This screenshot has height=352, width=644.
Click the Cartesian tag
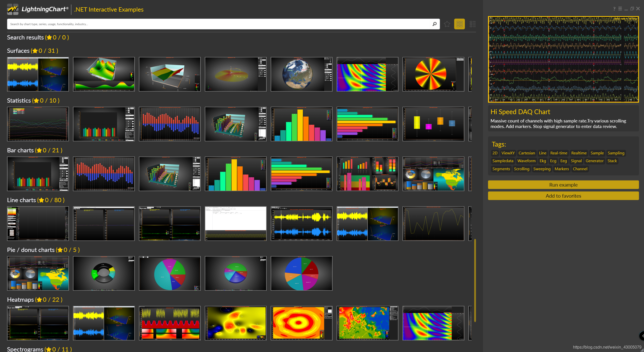tap(527, 153)
